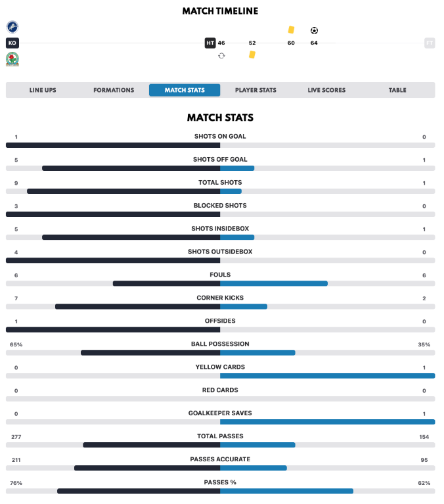The width and height of the screenshot is (444, 504).
Task: Click the Millwall home team crest
Action: point(12,27)
